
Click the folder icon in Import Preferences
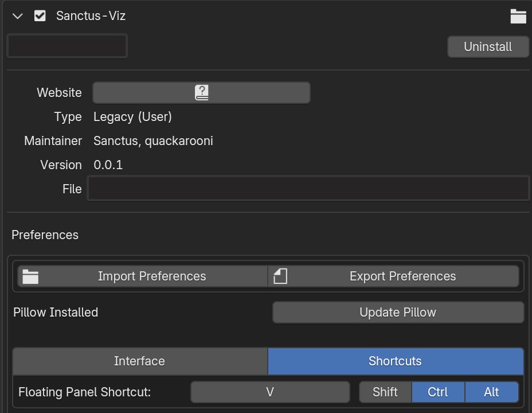(30, 276)
